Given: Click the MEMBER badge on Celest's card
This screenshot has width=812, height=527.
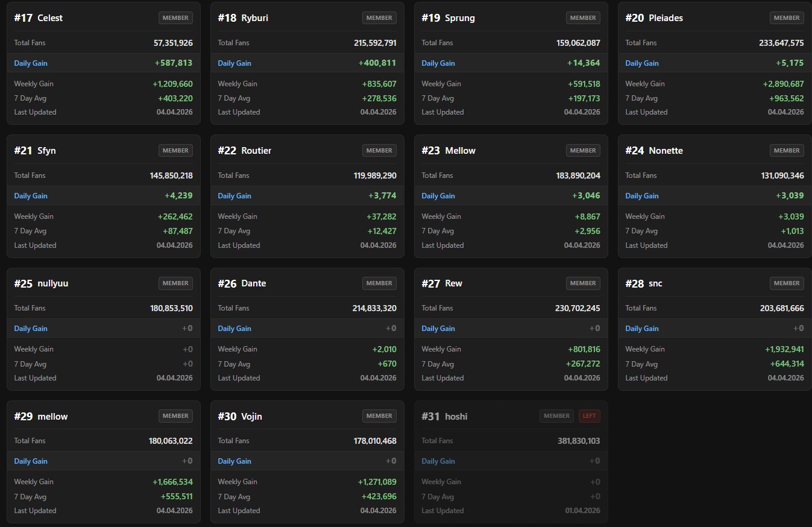Looking at the screenshot, I should click(x=176, y=17).
